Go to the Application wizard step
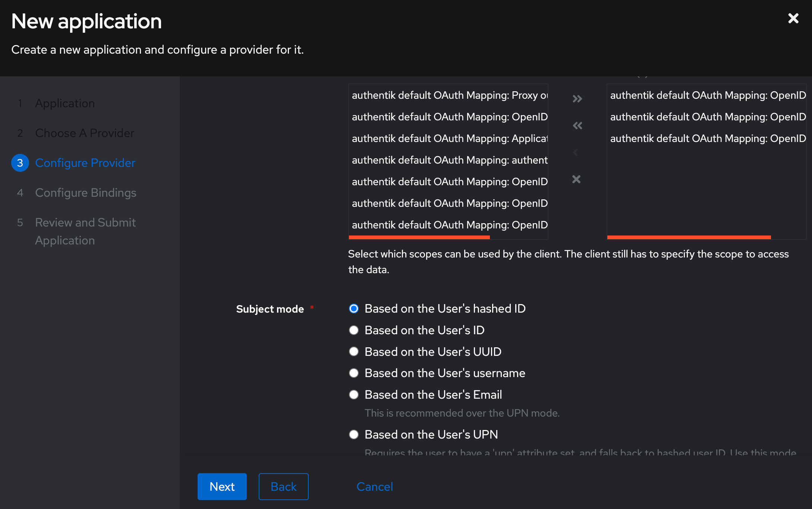This screenshot has width=812, height=509. (x=64, y=103)
